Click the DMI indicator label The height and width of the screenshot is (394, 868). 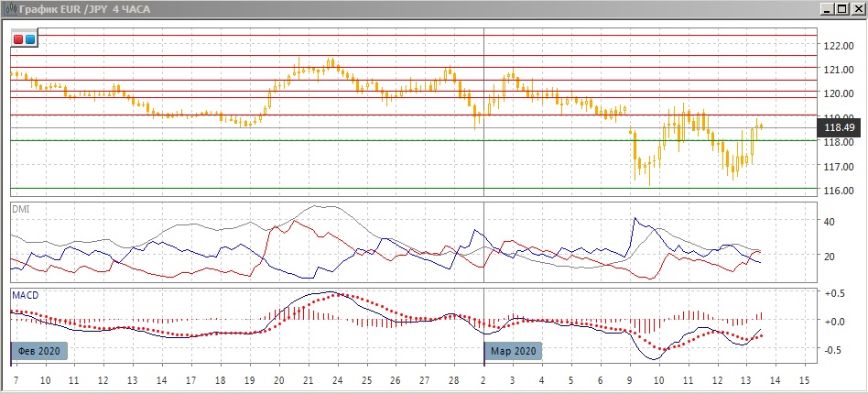20,210
